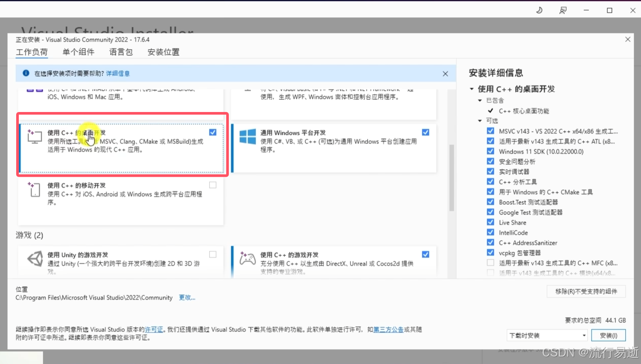The image size is (641, 364).
Task: Collapse the 已包含 section
Action: click(x=480, y=101)
